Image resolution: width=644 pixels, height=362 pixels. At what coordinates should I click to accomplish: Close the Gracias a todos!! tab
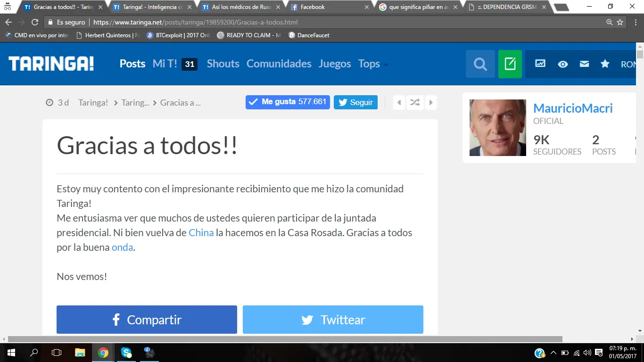point(100,7)
